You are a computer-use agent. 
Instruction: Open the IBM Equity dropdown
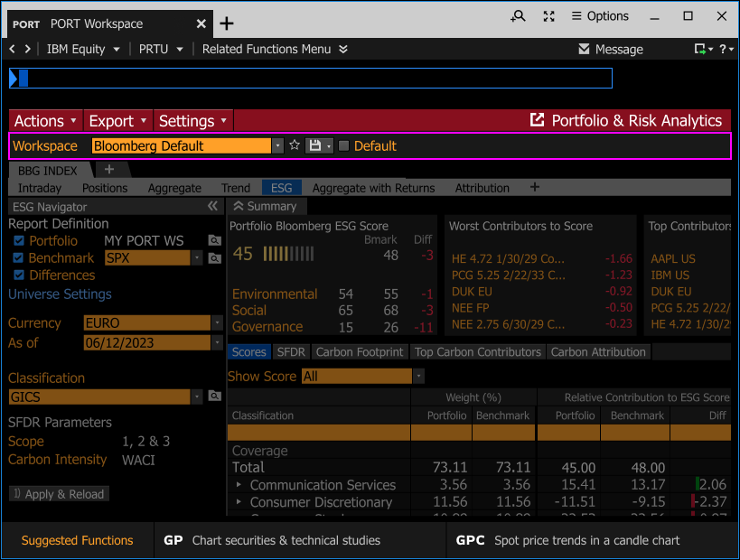(x=83, y=49)
